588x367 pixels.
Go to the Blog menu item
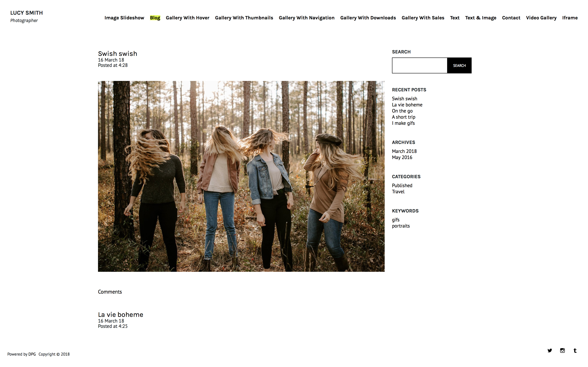click(155, 18)
